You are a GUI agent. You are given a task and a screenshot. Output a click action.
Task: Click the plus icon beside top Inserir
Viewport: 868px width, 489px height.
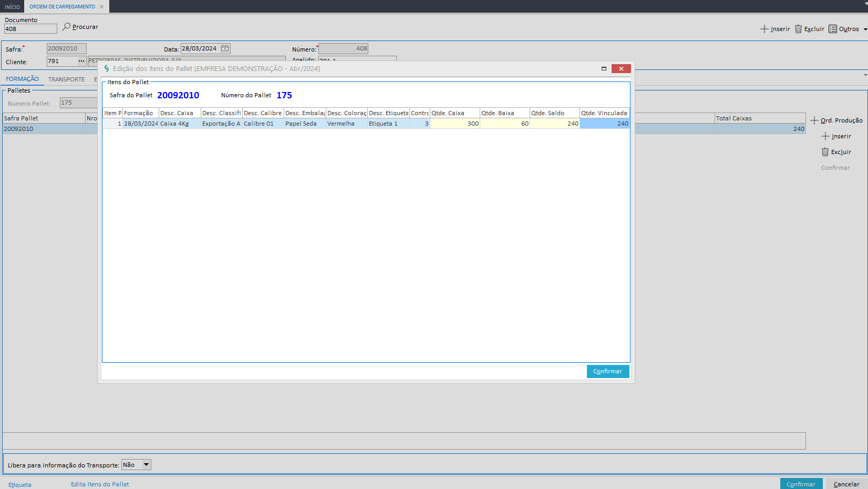pyautogui.click(x=764, y=29)
